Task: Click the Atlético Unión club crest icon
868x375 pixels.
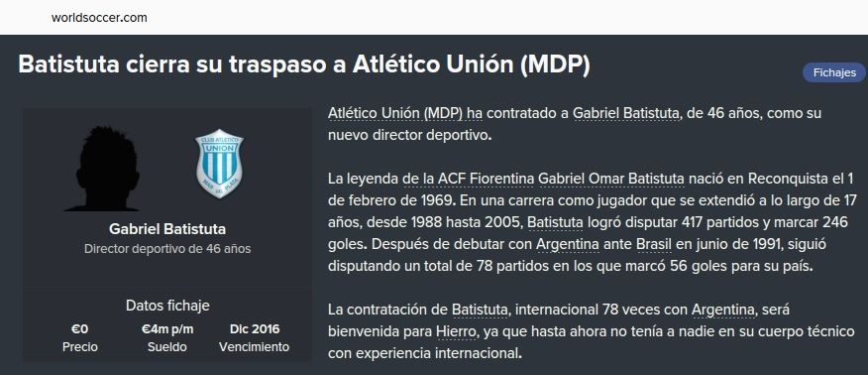Action: [x=219, y=164]
